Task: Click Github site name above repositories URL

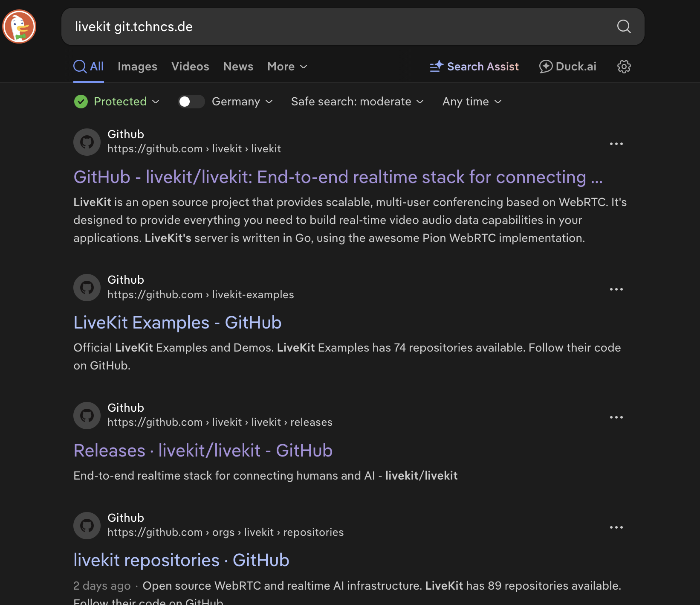Action: pyautogui.click(x=126, y=518)
